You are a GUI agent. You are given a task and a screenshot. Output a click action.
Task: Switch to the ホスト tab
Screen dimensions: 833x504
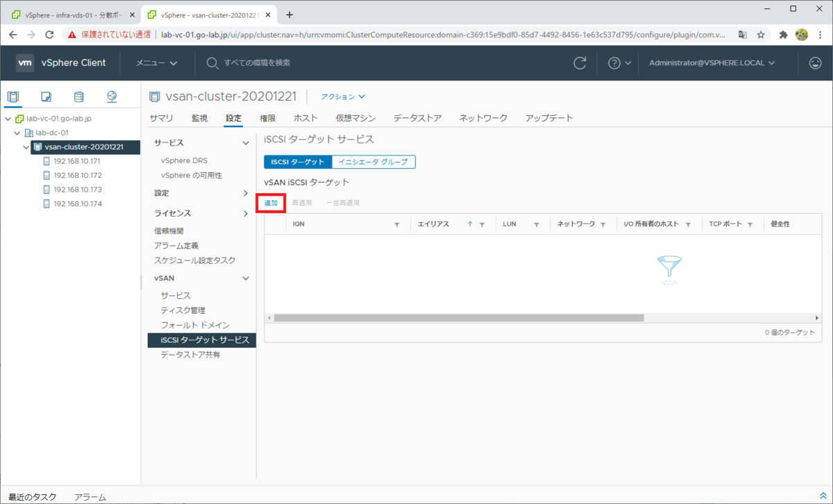[x=305, y=118]
